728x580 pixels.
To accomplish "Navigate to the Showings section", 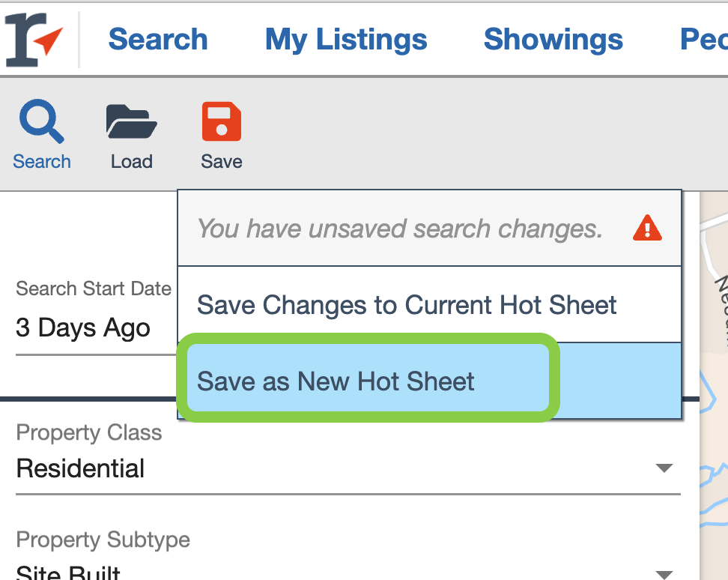I will pyautogui.click(x=553, y=39).
